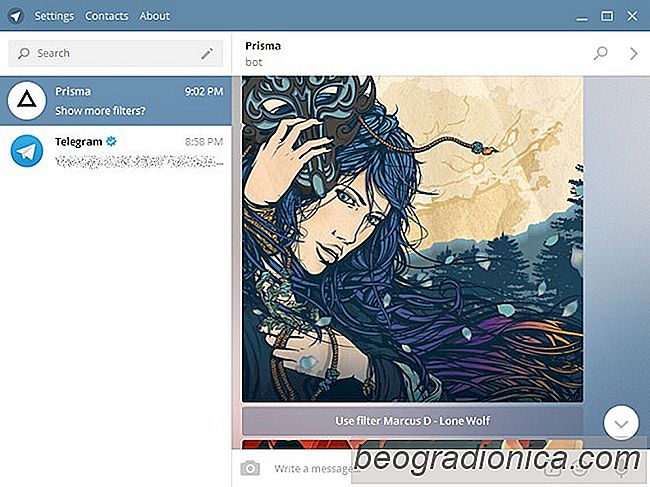Click the Search chats input field
Screen dimensions: 650x487
pos(115,53)
